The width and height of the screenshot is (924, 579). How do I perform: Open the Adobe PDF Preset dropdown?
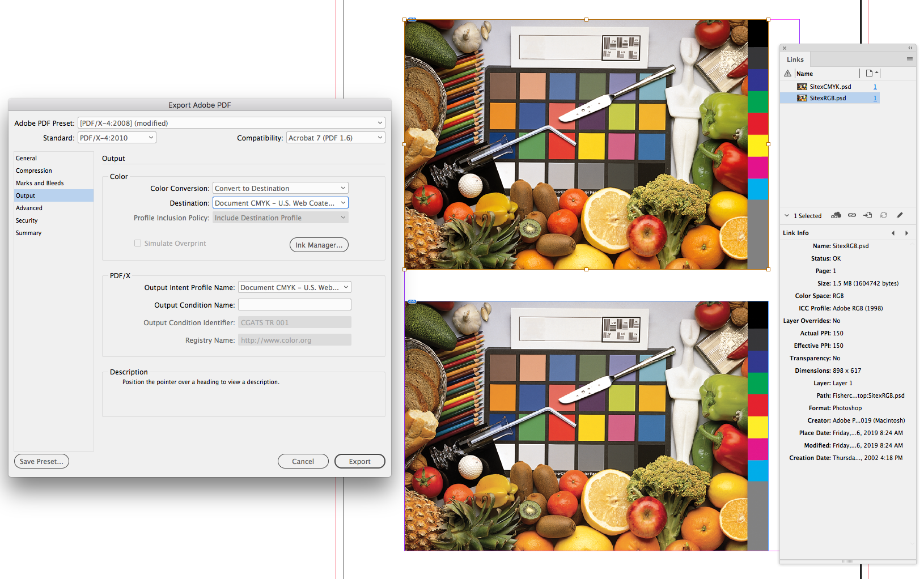(x=231, y=123)
